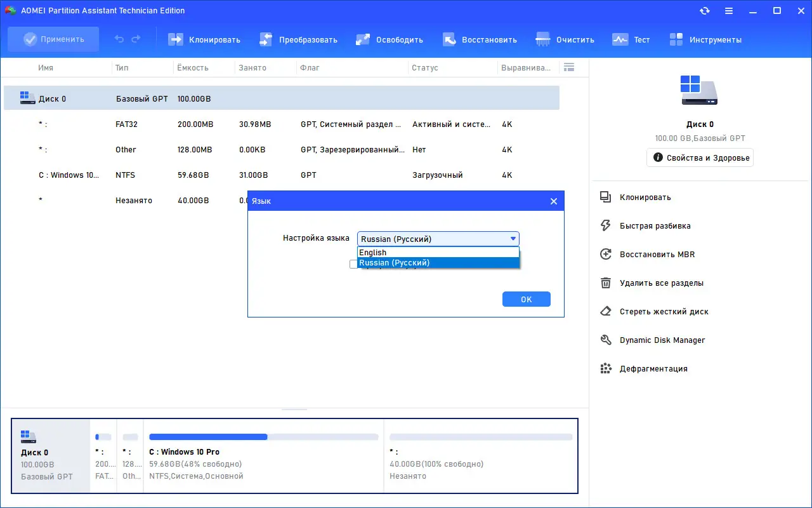Image resolution: width=812 pixels, height=508 pixels.
Task: Tick the checkbox inside the Язык dialog
Action: 353,264
